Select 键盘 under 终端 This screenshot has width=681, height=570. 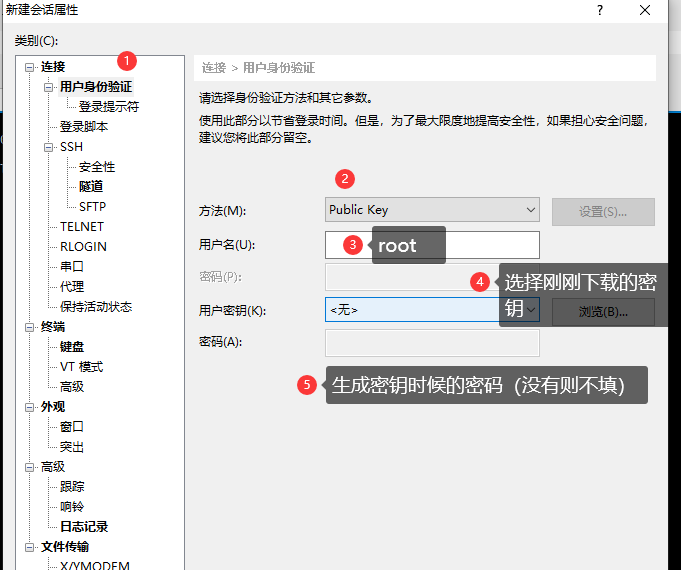tap(72, 347)
